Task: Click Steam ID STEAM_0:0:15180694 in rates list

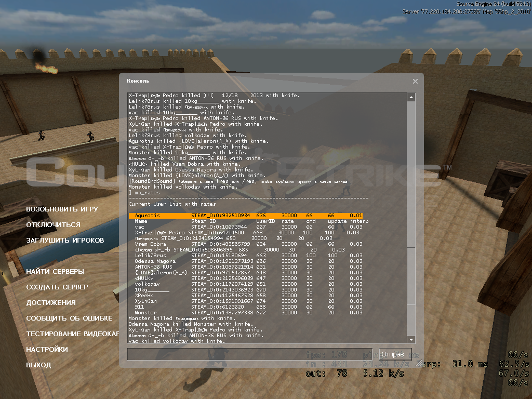Action: pos(219,256)
